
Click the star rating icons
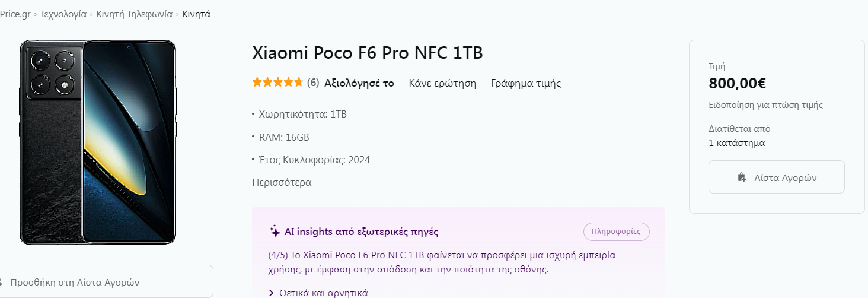[277, 83]
